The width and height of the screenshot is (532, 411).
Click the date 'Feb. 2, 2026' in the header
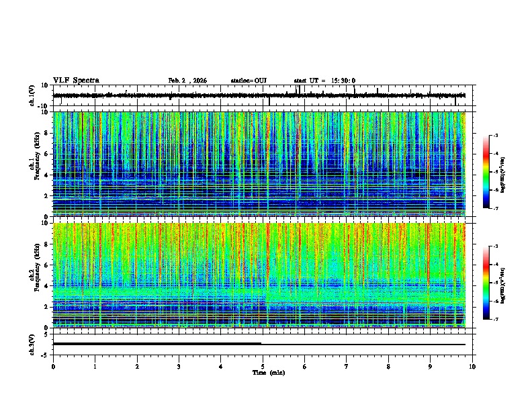(x=187, y=81)
